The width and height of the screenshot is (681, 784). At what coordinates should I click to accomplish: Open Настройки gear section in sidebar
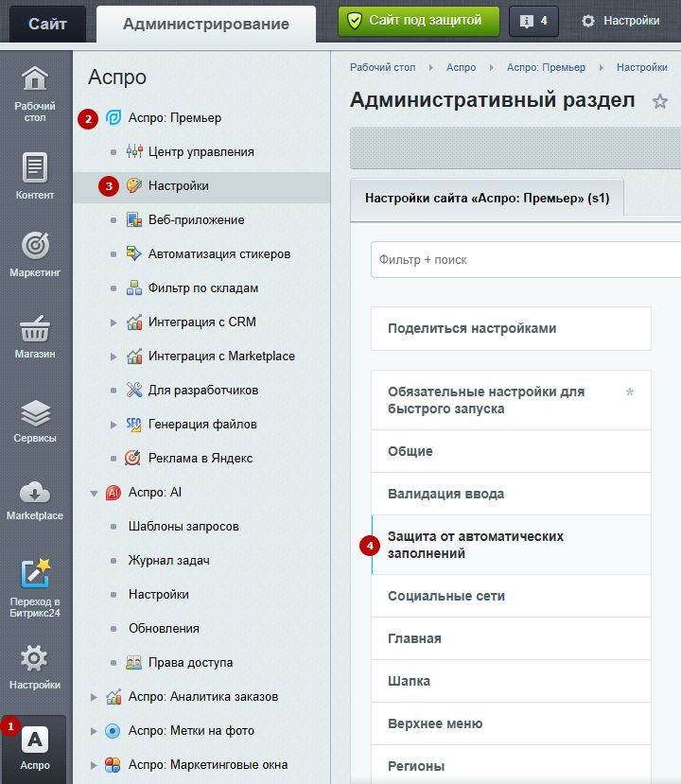click(34, 667)
